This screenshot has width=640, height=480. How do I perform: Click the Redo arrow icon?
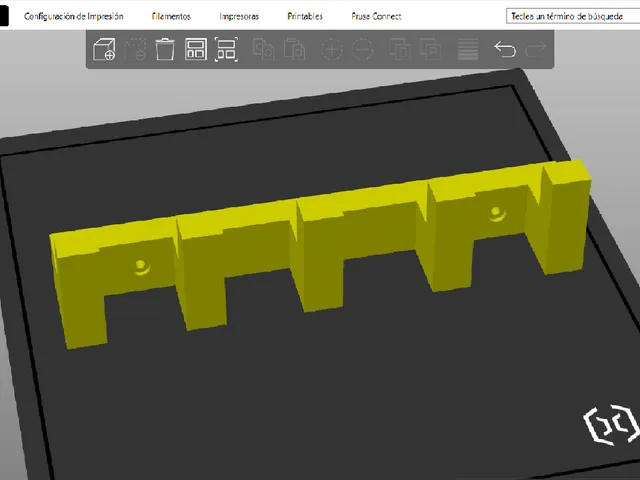tap(536, 49)
